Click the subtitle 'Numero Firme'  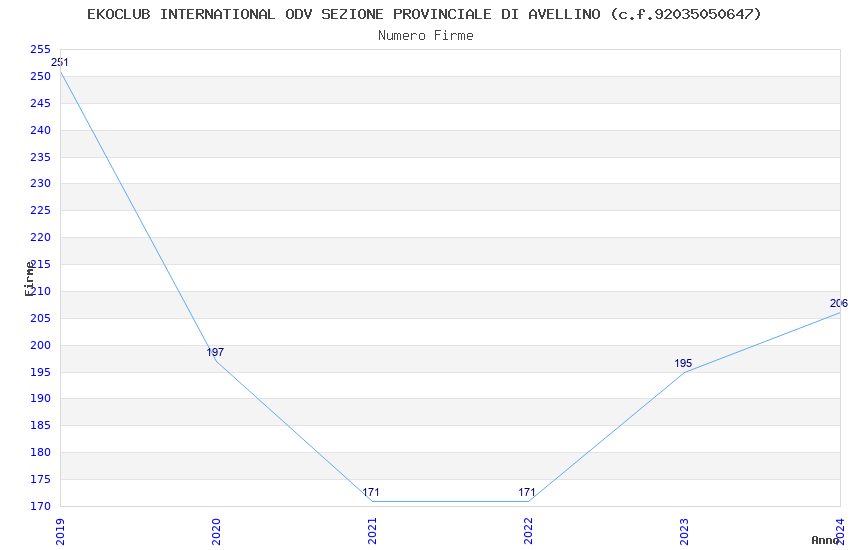click(x=426, y=36)
